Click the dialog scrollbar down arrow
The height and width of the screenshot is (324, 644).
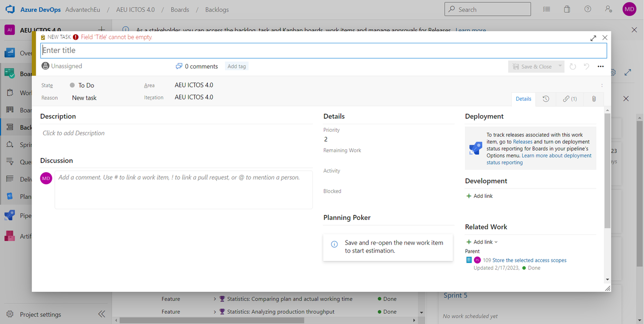(607, 279)
